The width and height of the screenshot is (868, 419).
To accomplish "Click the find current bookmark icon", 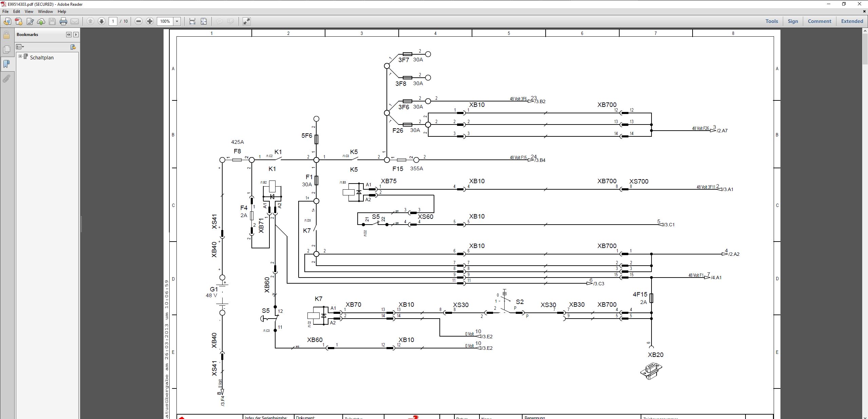I will click(73, 47).
